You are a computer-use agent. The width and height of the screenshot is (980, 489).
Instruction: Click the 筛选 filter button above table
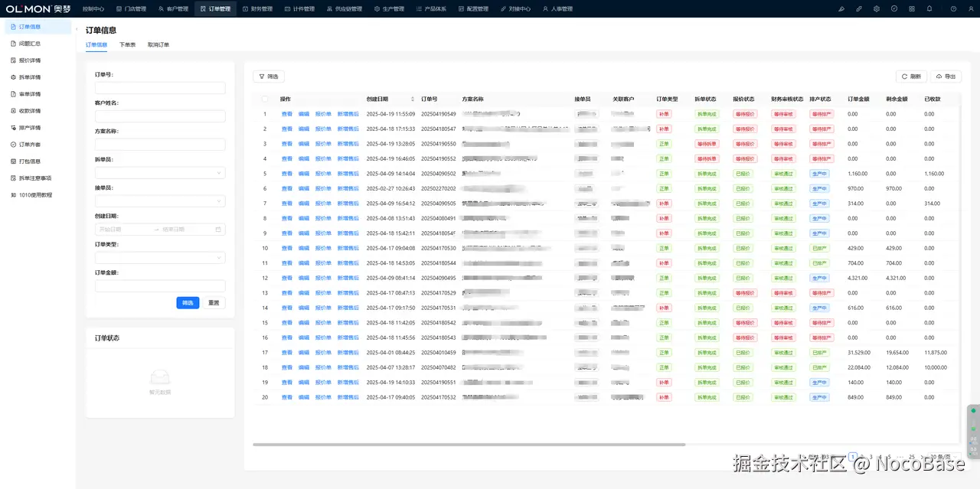click(268, 77)
